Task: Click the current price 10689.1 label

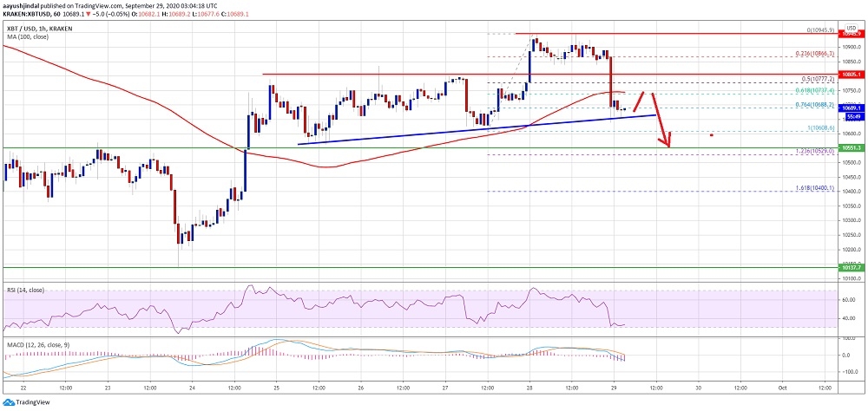Action: coord(851,109)
